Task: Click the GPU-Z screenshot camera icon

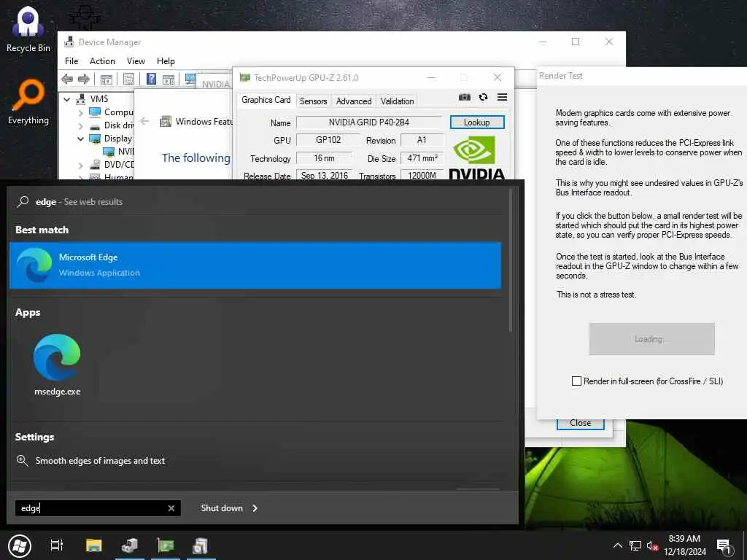Action: (x=465, y=97)
